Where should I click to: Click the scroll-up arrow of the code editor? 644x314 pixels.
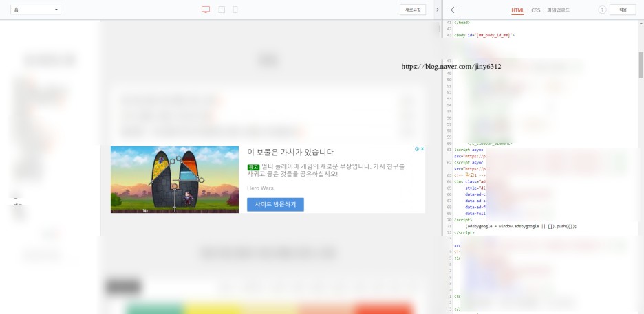(x=641, y=23)
